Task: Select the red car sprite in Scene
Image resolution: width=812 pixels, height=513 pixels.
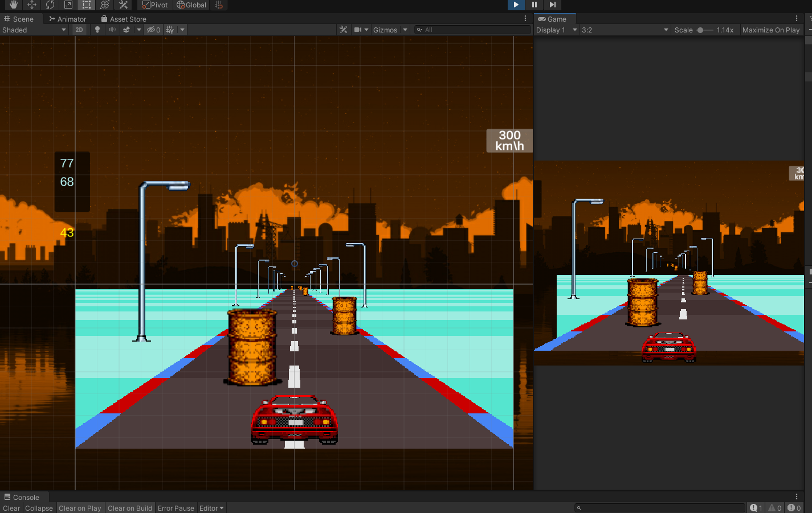Action: 294,420
